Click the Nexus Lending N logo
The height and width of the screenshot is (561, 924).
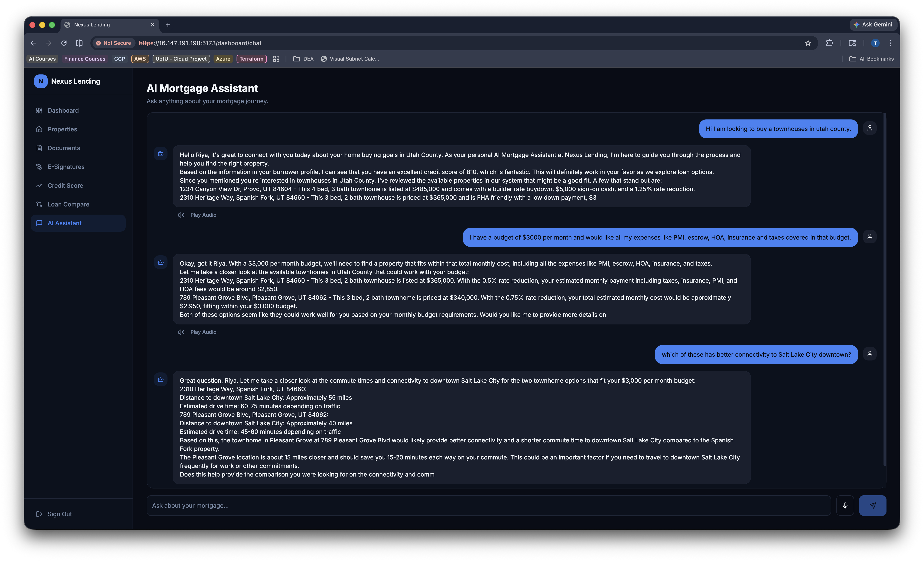point(40,81)
